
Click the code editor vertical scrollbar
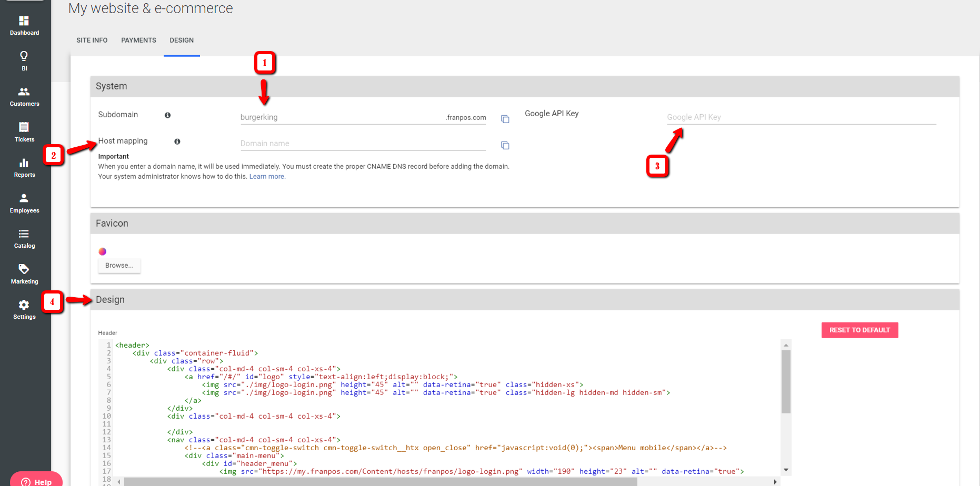(786, 382)
